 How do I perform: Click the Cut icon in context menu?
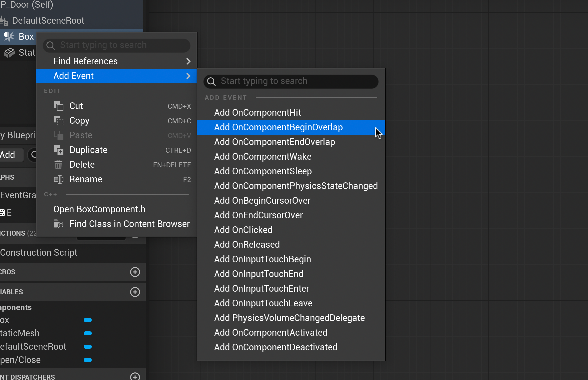point(59,106)
